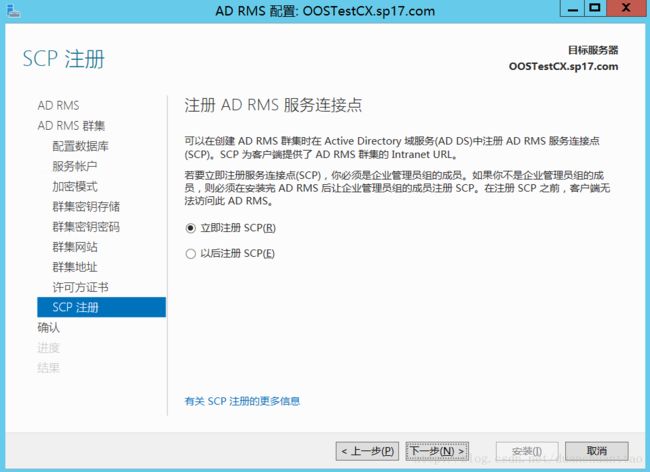Open the AD RMS step in sidebar

click(58, 105)
